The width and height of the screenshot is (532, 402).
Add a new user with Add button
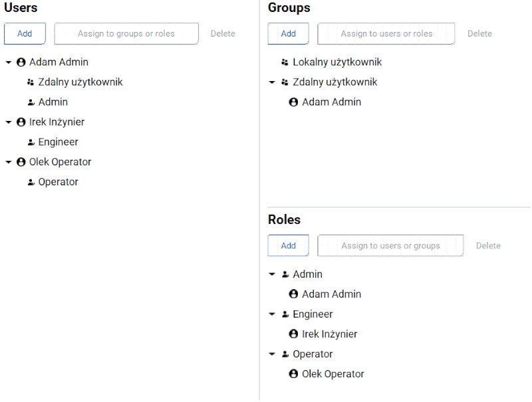25,34
